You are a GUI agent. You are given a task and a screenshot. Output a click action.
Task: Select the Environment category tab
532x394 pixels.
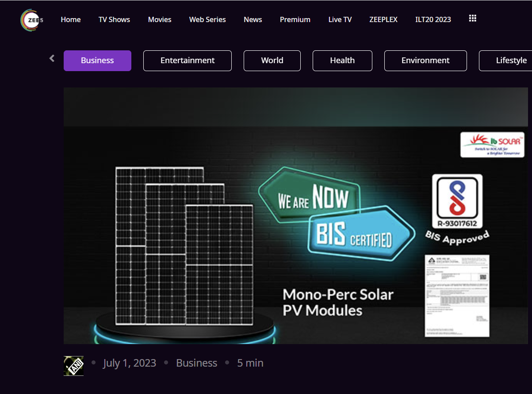(425, 61)
